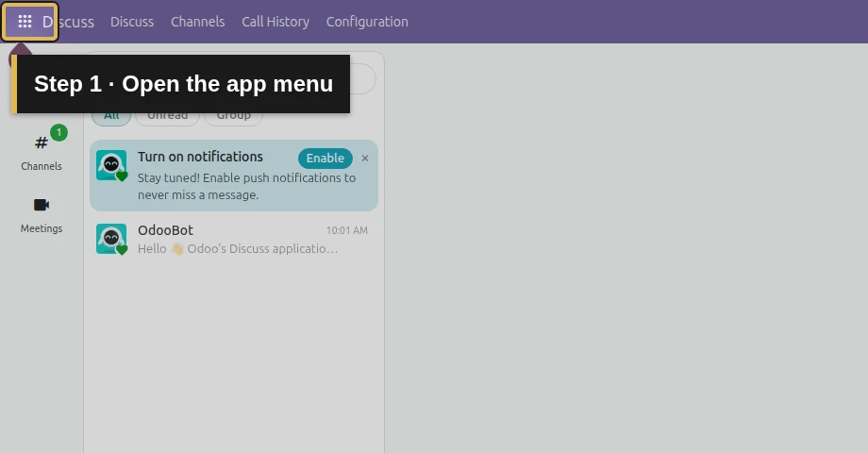
Task: Open the Configuration menu
Action: pyautogui.click(x=367, y=22)
